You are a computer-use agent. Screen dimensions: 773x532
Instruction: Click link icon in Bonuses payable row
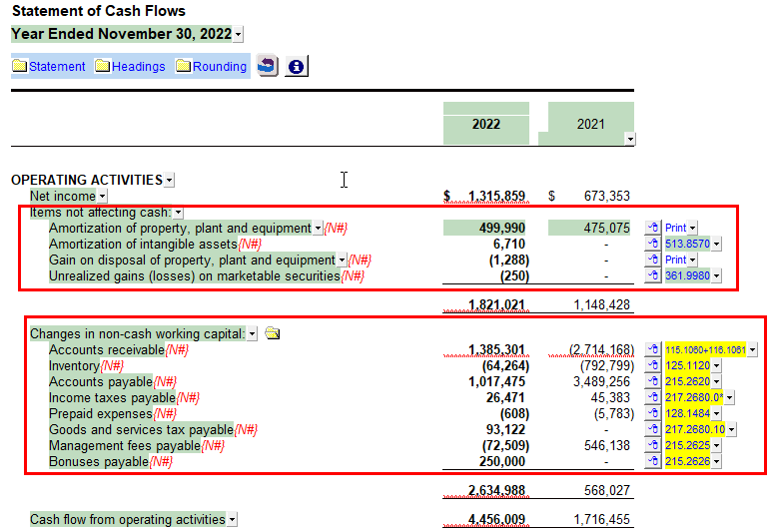[x=653, y=461]
